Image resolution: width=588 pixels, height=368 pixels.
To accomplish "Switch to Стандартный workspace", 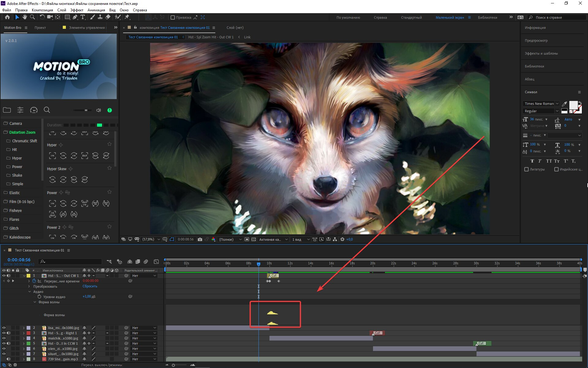I will (411, 17).
